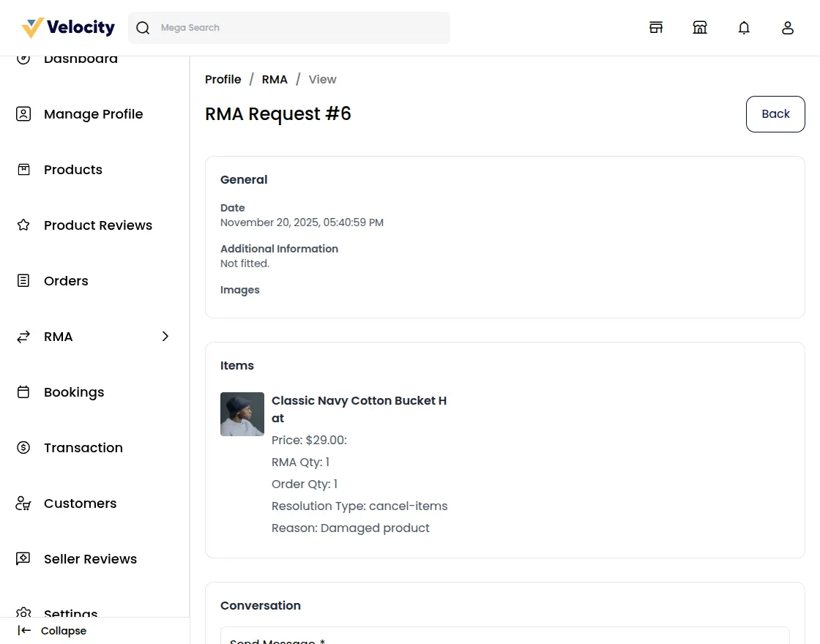The width and height of the screenshot is (820, 644).
Task: Select the Customers icon in the sidebar
Action: (23, 503)
